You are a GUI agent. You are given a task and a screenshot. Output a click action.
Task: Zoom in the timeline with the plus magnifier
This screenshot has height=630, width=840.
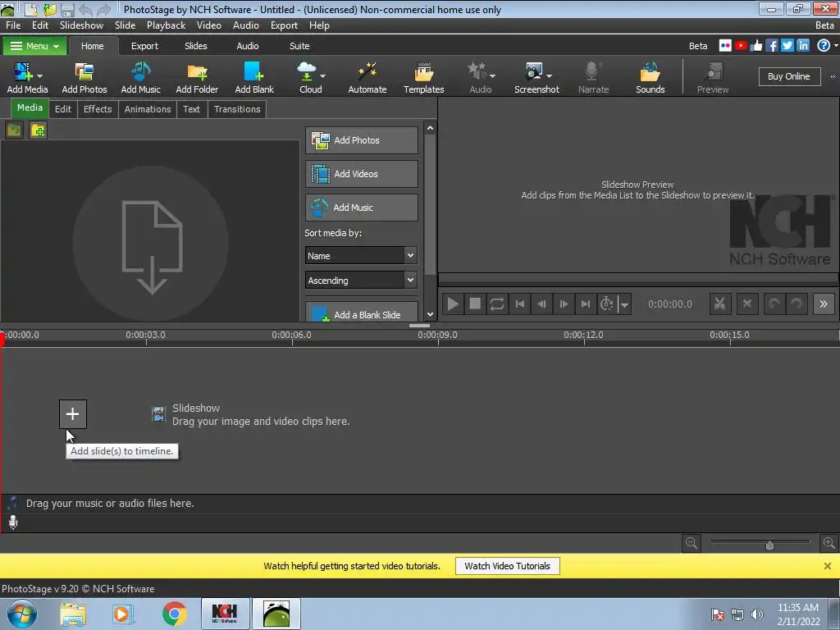pyautogui.click(x=829, y=543)
